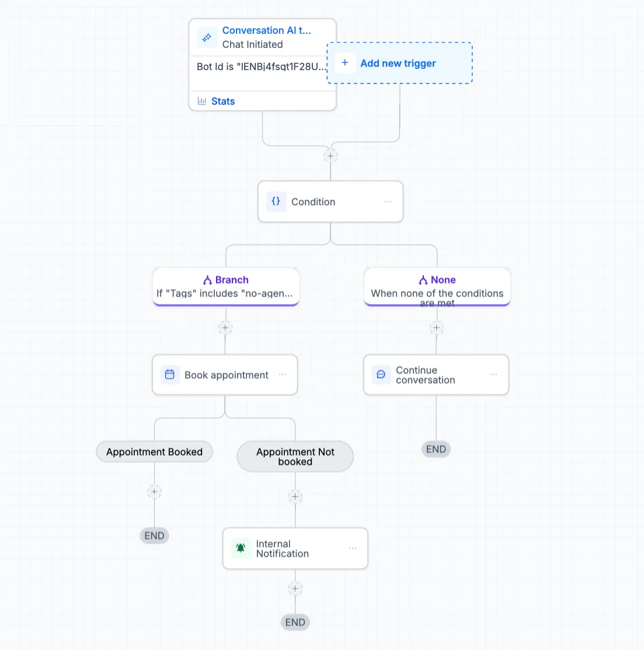Click the None branch fork icon

[423, 280]
